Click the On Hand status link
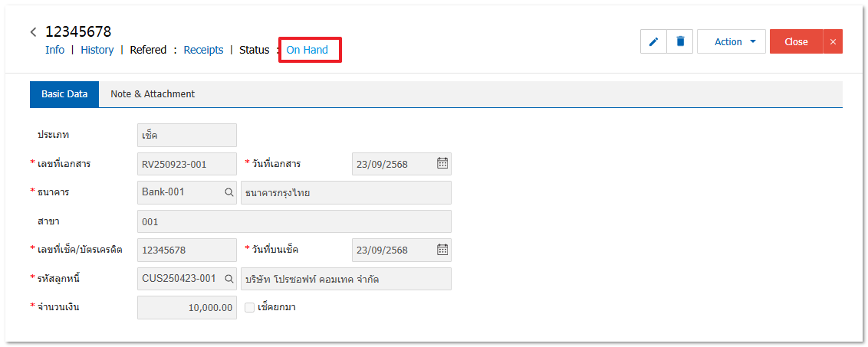 pos(307,50)
